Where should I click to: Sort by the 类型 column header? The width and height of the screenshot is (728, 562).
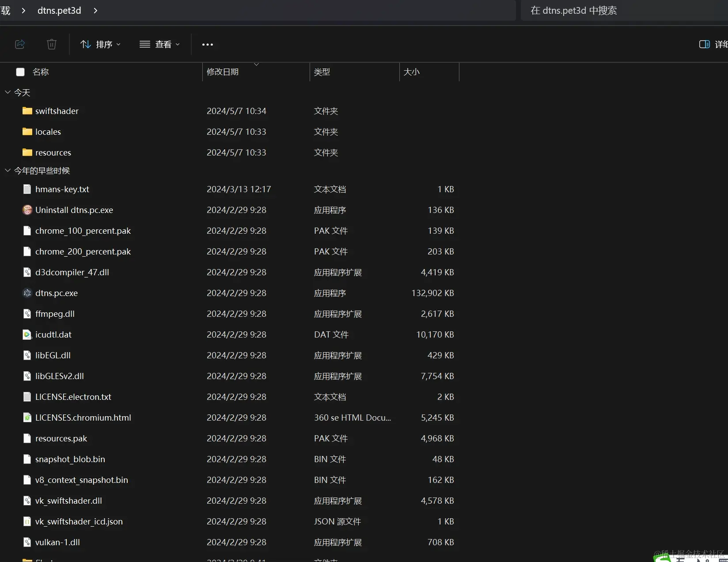(x=322, y=72)
